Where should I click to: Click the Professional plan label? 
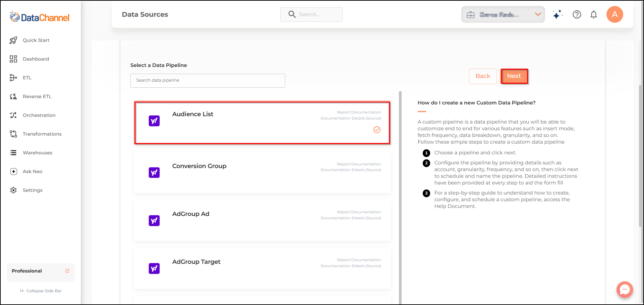[27, 271]
